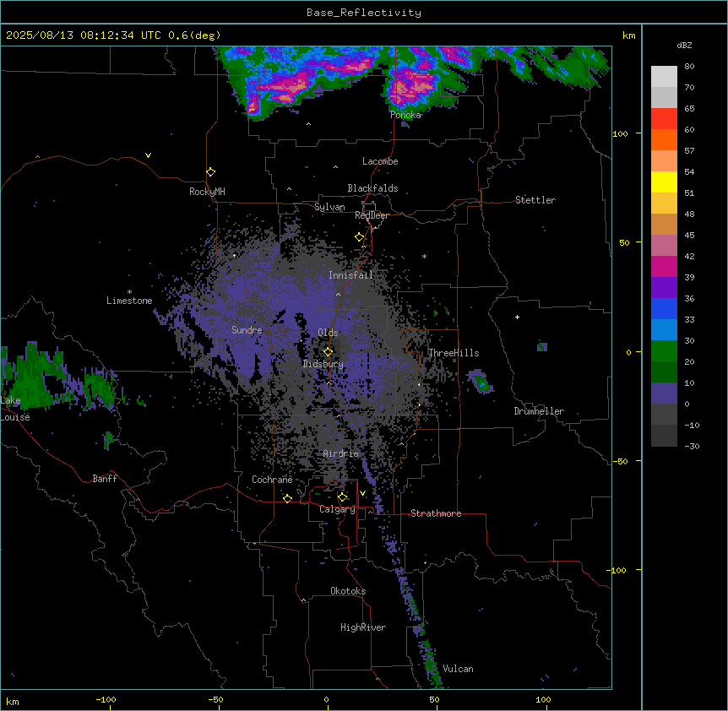Click the Sundre label
This screenshot has height=711, width=728.
click(x=247, y=330)
